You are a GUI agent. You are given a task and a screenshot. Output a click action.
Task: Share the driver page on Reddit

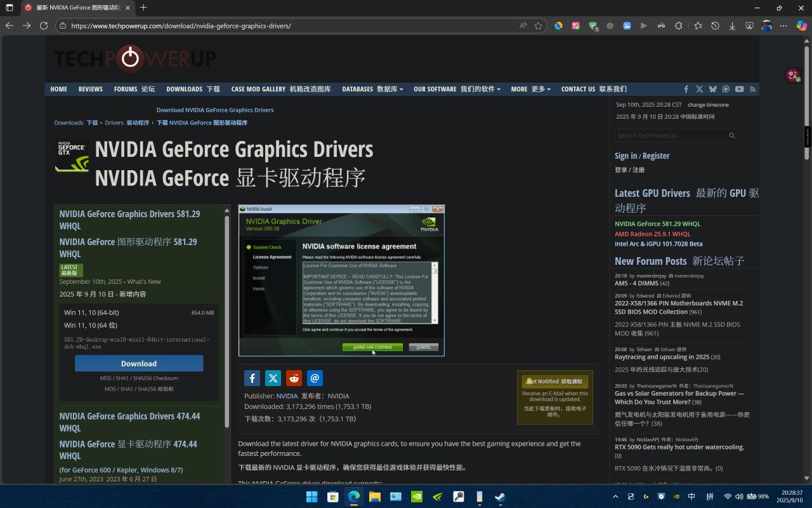[294, 378]
